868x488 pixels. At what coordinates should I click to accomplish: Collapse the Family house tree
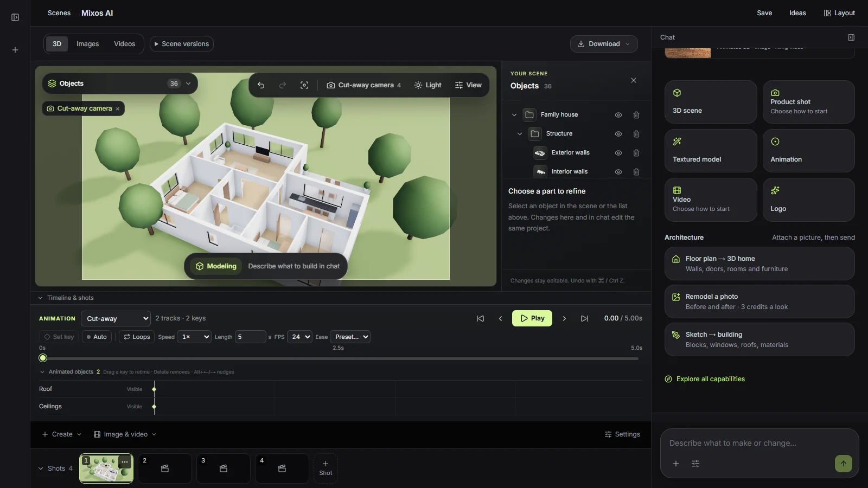514,115
